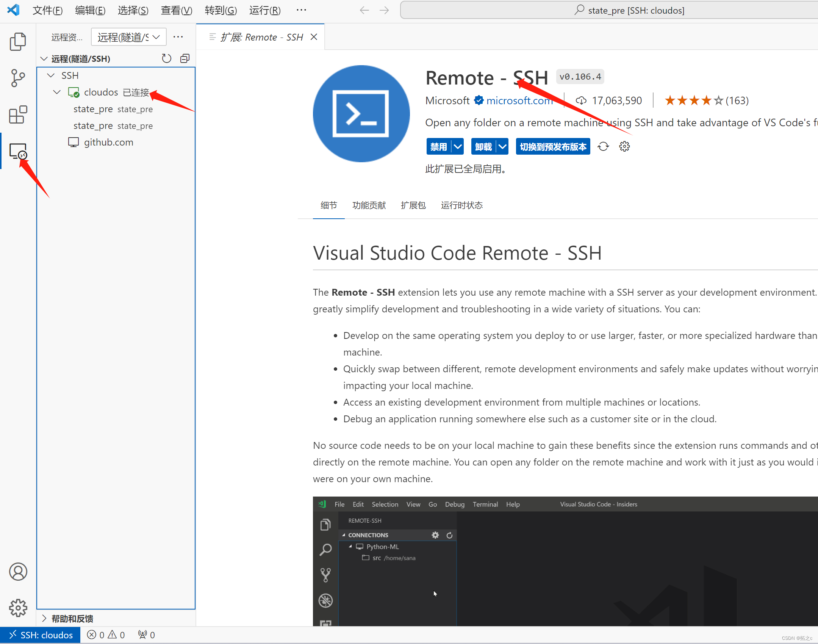Click 切换到预发布版本 button
Viewport: 818px width, 644px height.
(553, 146)
